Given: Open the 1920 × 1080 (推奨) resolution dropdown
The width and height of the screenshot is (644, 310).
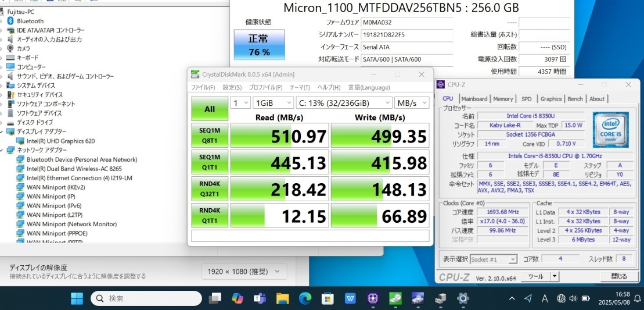Looking at the screenshot, I should [x=244, y=272].
